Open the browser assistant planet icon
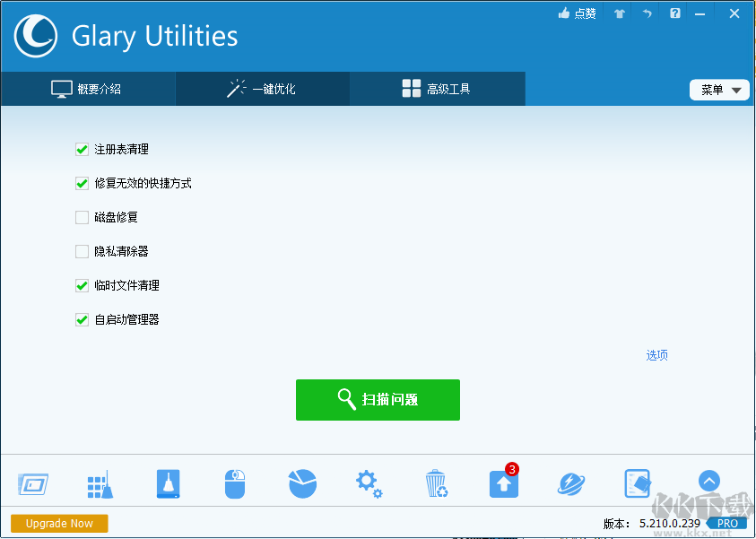Image resolution: width=756 pixels, height=539 pixels. coord(571,483)
